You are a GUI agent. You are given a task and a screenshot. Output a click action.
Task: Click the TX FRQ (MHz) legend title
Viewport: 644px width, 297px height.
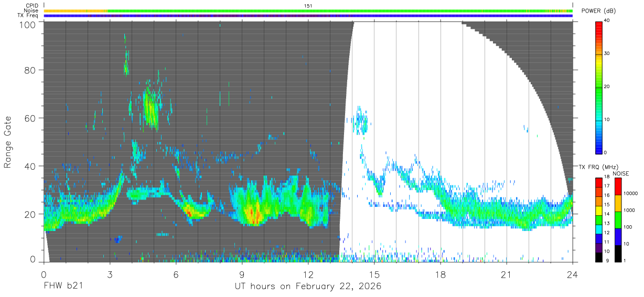tap(598, 167)
